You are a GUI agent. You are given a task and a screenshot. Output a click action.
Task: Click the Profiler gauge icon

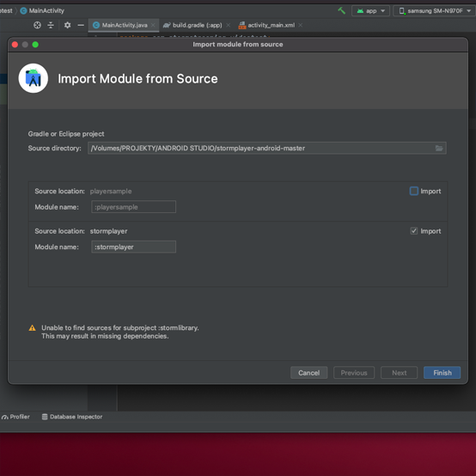coord(5,417)
